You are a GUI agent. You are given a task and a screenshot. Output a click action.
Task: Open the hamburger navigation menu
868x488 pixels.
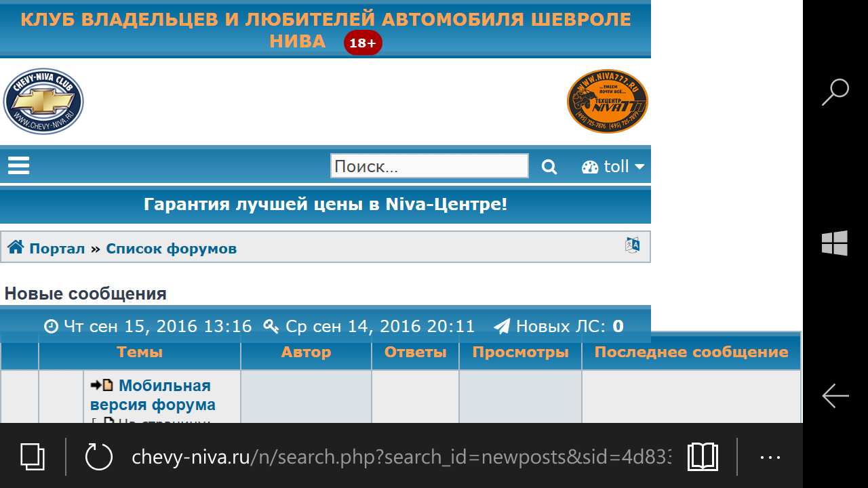(x=18, y=166)
